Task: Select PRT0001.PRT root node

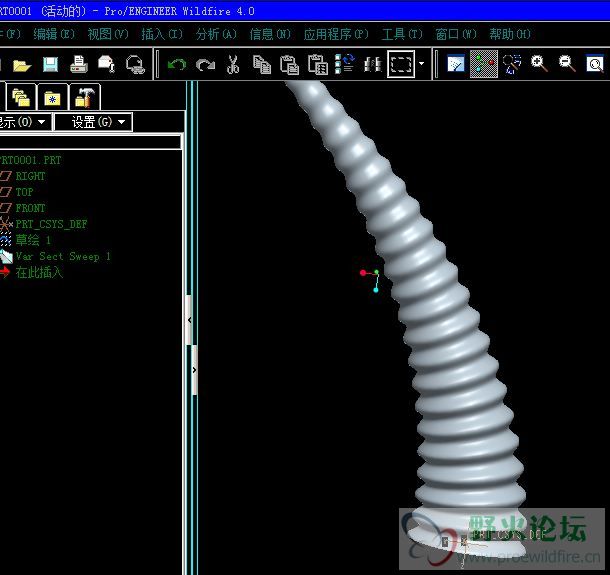Action: pos(30,160)
